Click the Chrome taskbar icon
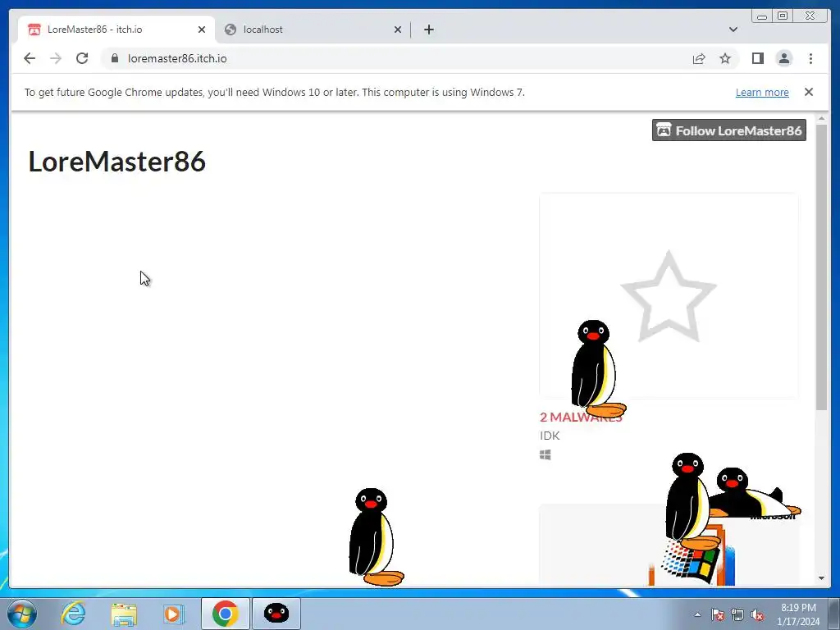Image resolution: width=840 pixels, height=630 pixels. 225,614
